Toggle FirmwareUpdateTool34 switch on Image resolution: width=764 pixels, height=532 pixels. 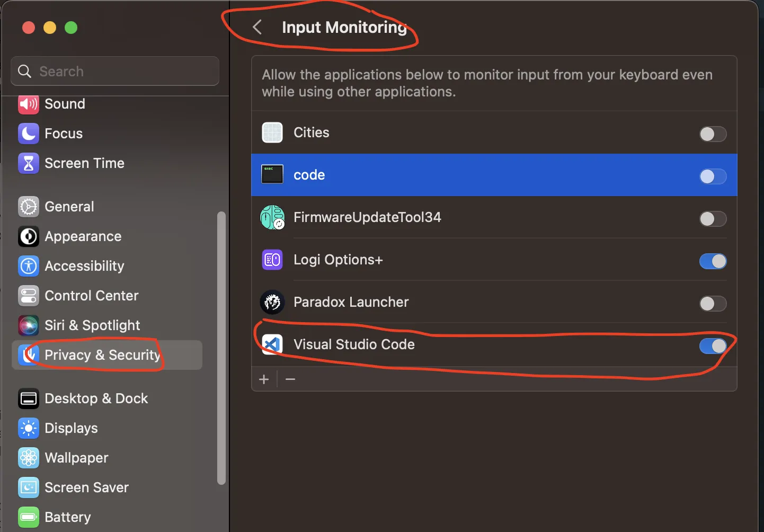pyautogui.click(x=713, y=219)
